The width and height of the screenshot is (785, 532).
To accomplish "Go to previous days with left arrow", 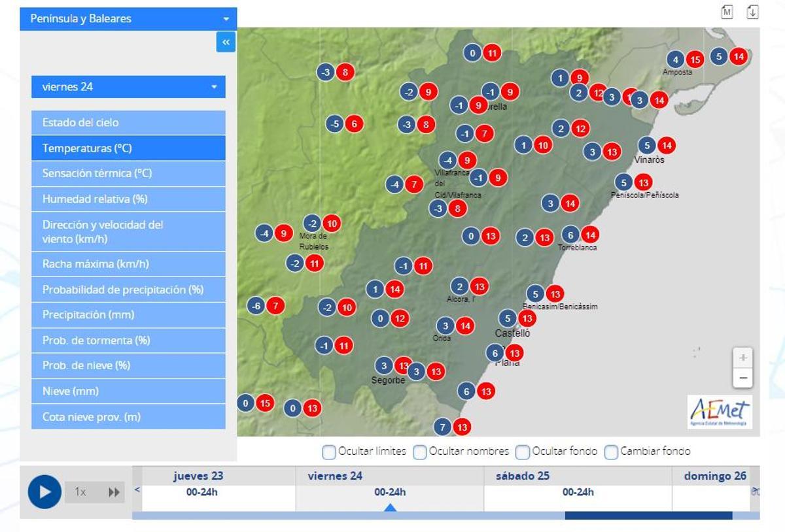I will [x=137, y=490].
